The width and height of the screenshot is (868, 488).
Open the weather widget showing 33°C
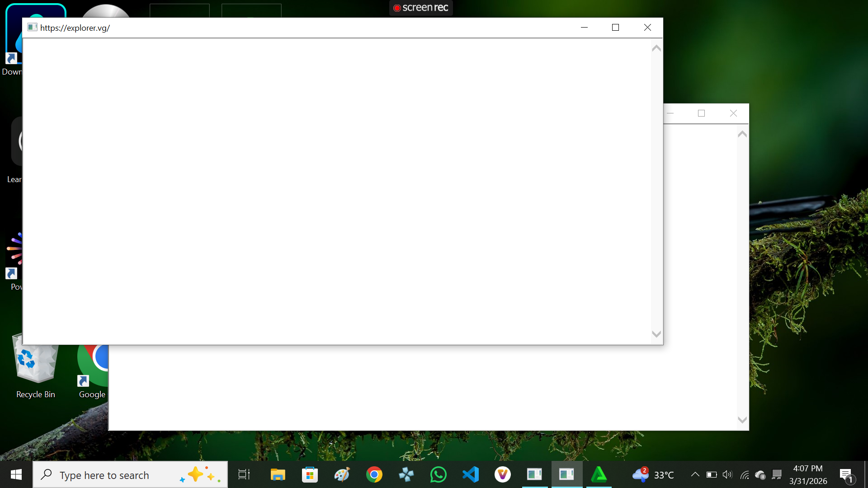tap(653, 475)
